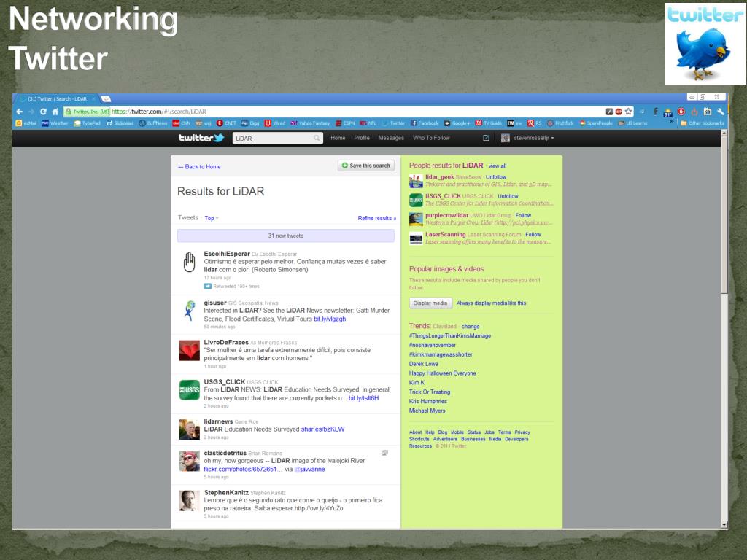The height and width of the screenshot is (560, 747).
Task: Unfollow USGS_CLICK in people results
Action: (508, 196)
